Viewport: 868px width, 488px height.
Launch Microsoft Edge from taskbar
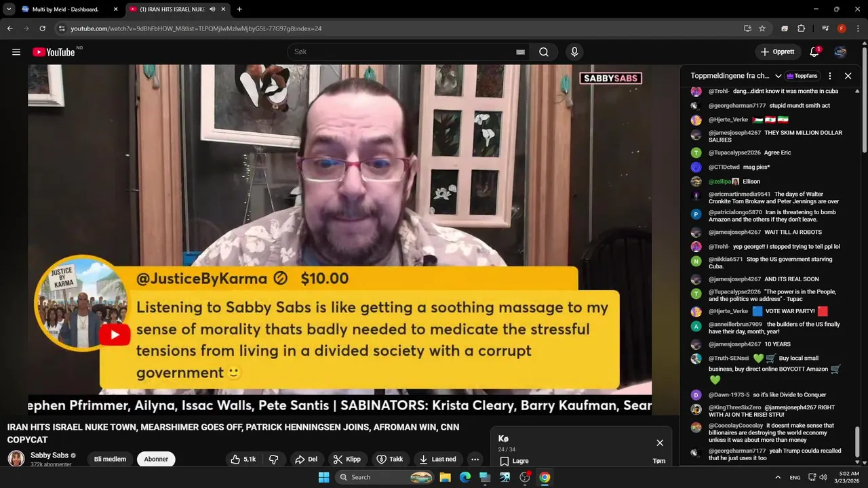(x=465, y=477)
